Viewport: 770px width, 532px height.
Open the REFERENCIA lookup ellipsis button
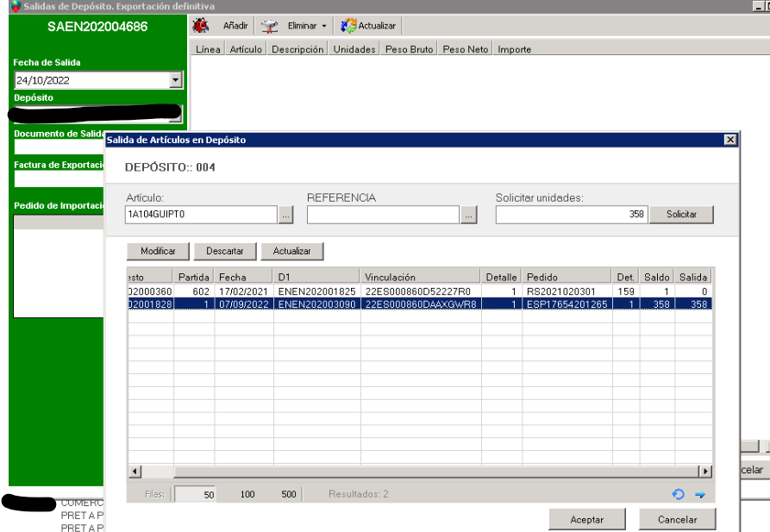(x=468, y=215)
